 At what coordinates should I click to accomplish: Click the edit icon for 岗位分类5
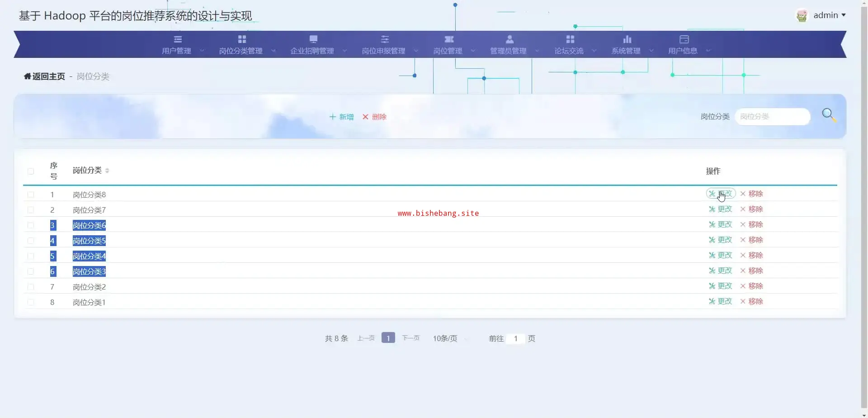[x=712, y=240]
